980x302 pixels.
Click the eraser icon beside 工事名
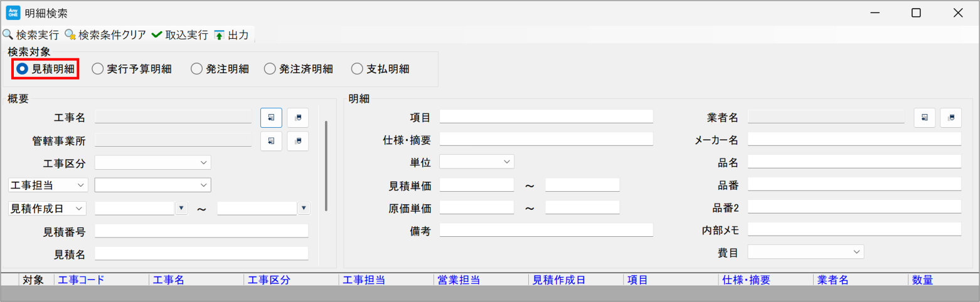tap(298, 117)
